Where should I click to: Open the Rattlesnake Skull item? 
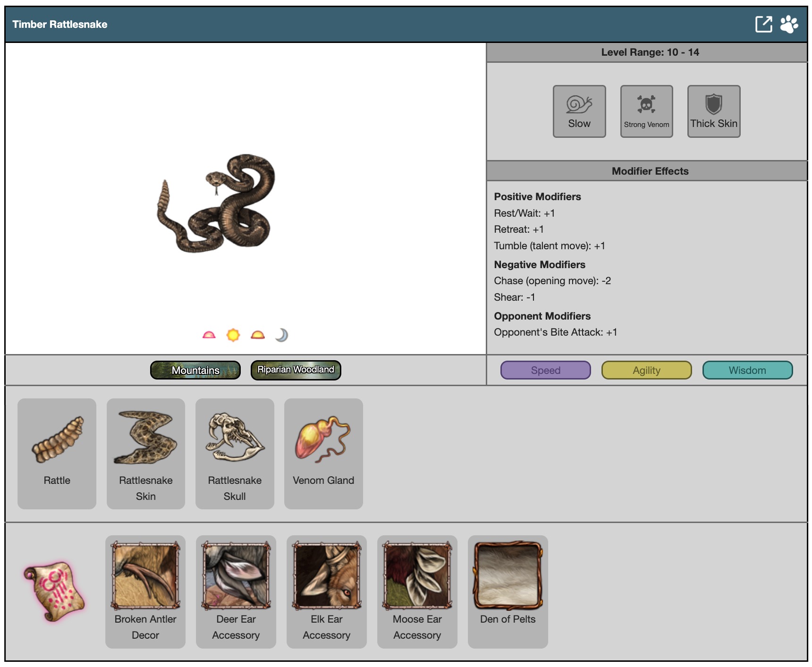click(x=235, y=453)
